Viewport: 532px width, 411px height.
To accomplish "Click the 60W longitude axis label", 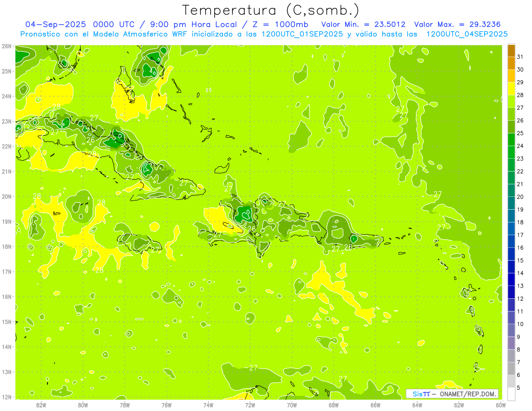I will click(x=501, y=405).
